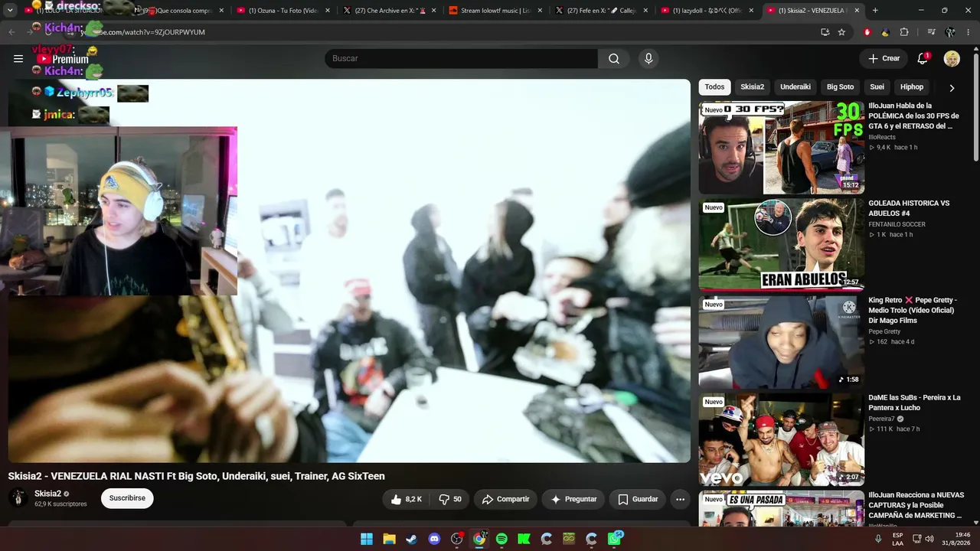Open the media controls icon in Chrome toolbar
The image size is (980, 551).
[931, 32]
